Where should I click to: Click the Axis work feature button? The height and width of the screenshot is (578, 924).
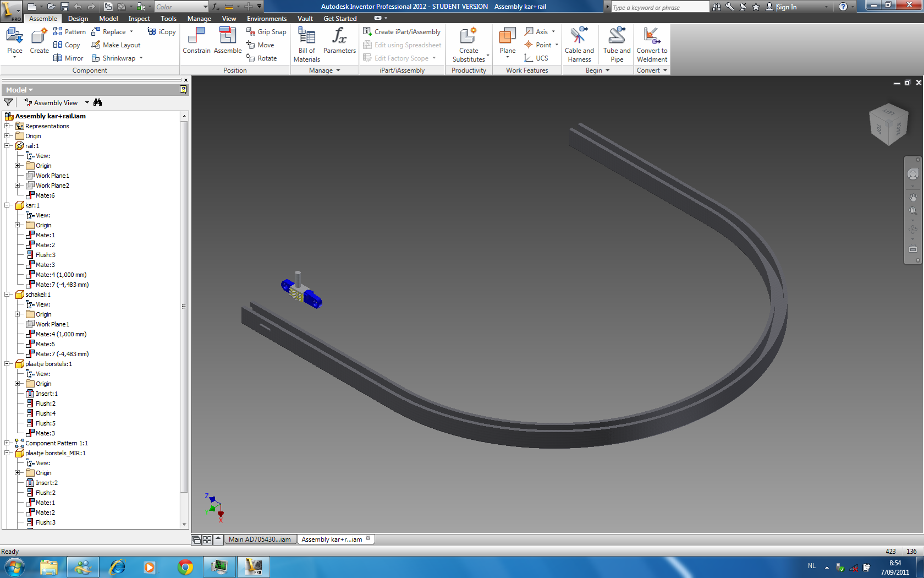(537, 32)
